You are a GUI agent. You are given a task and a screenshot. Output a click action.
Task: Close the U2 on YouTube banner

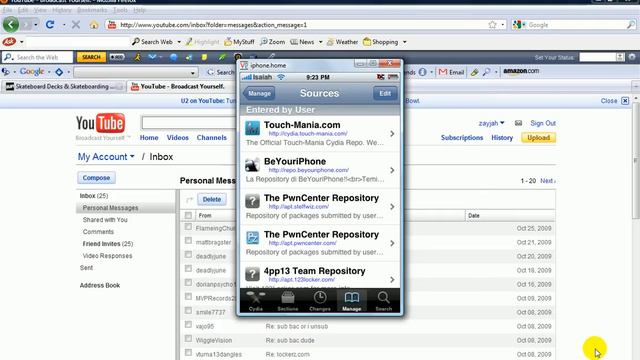pyautogui.click(x=625, y=101)
